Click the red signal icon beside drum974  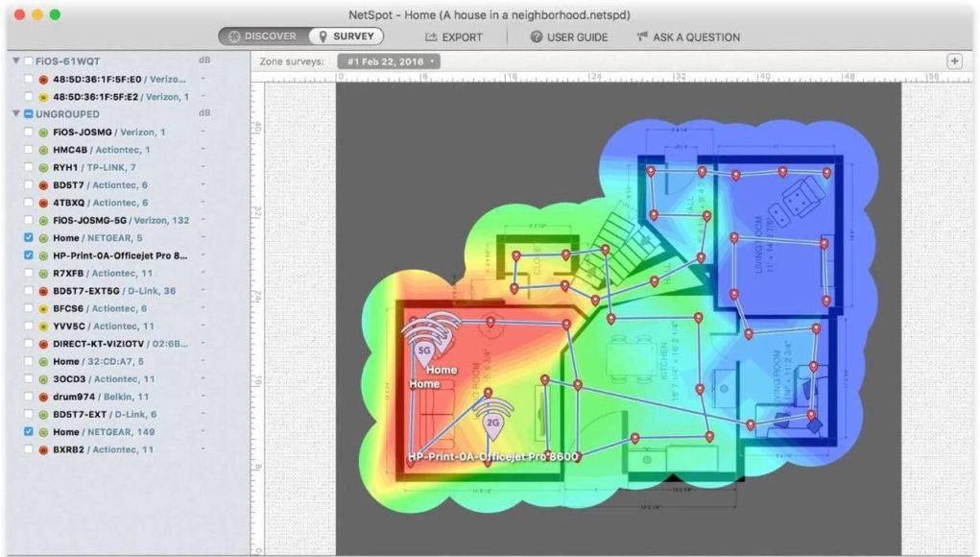coord(43,397)
